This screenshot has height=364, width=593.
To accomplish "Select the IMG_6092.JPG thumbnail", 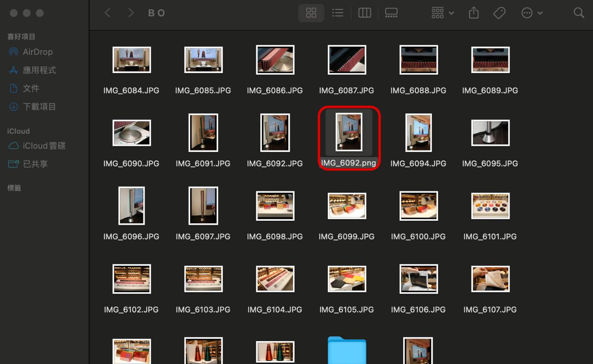I will tap(275, 133).
